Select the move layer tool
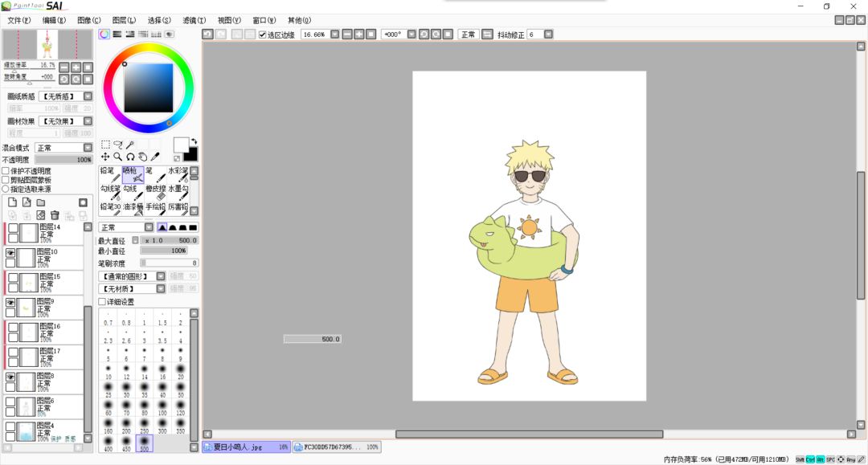Screen dimensions: 868x465 [105, 157]
